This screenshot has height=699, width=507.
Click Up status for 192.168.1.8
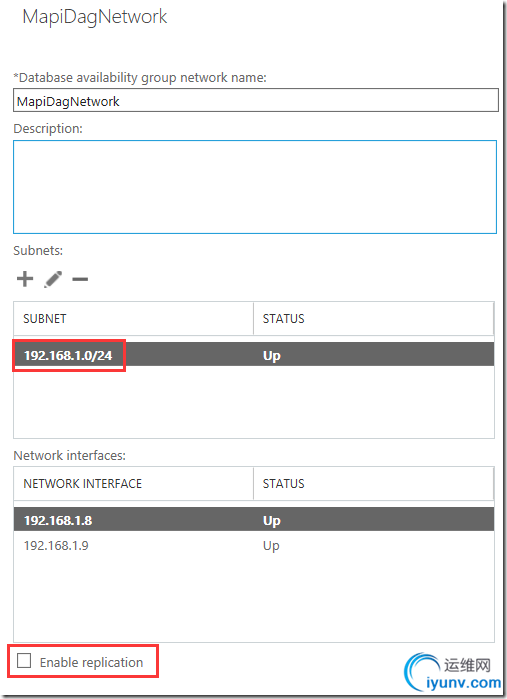point(272,520)
